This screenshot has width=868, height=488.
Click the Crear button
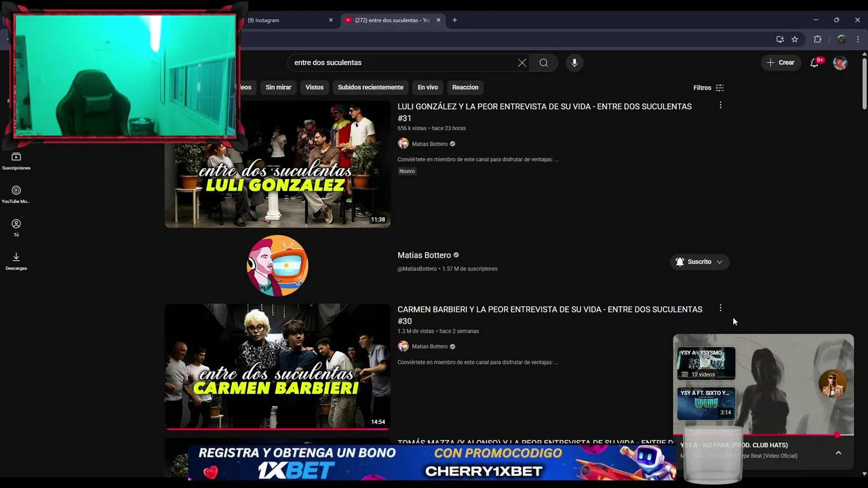point(781,62)
